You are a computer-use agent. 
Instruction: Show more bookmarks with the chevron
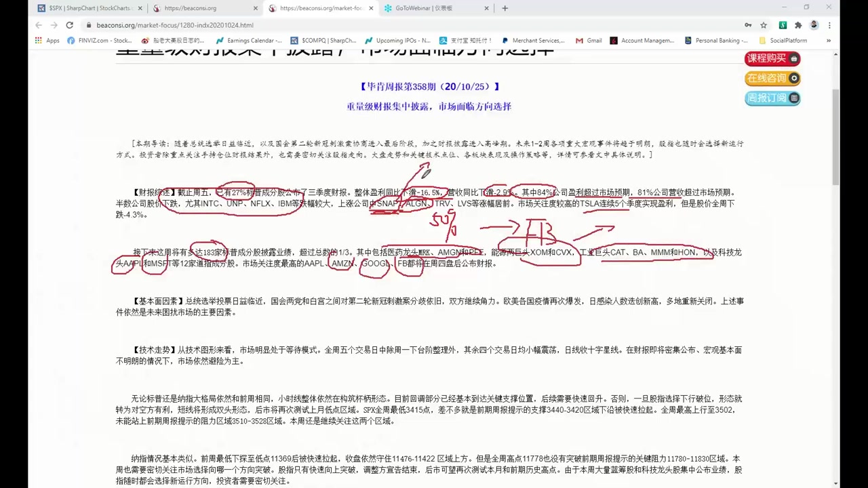828,41
